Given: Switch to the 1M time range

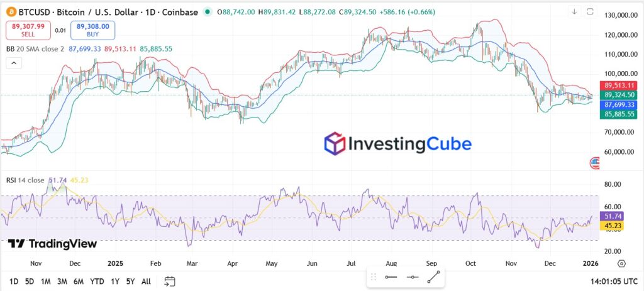Looking at the screenshot, I should pos(45,281).
